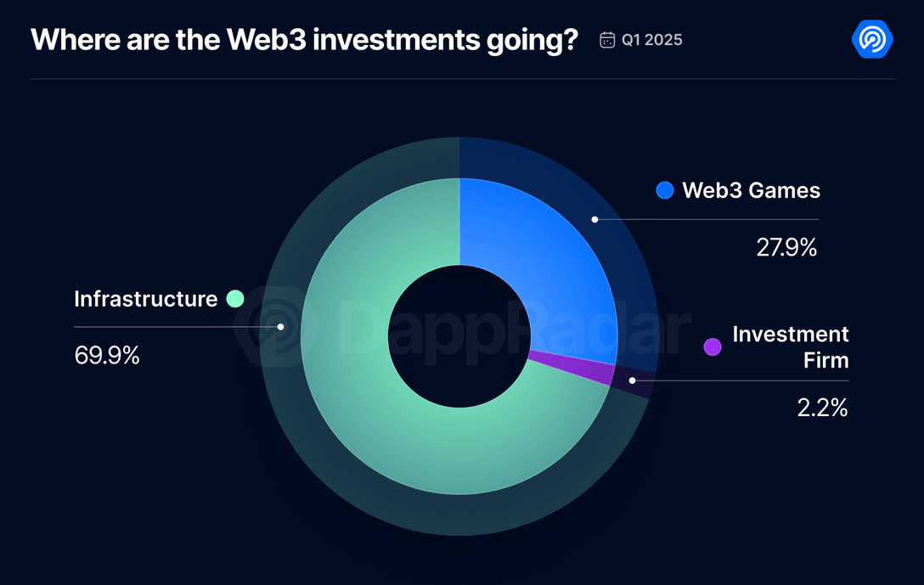Click the Q1 2025 date label
This screenshot has width=924, height=585.
(x=651, y=40)
